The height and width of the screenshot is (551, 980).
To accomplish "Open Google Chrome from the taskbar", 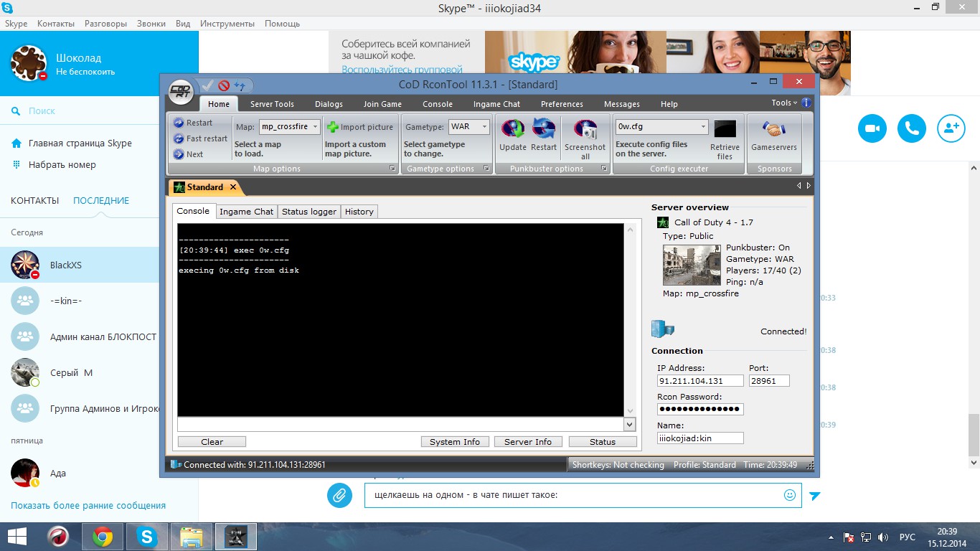I will pyautogui.click(x=103, y=537).
